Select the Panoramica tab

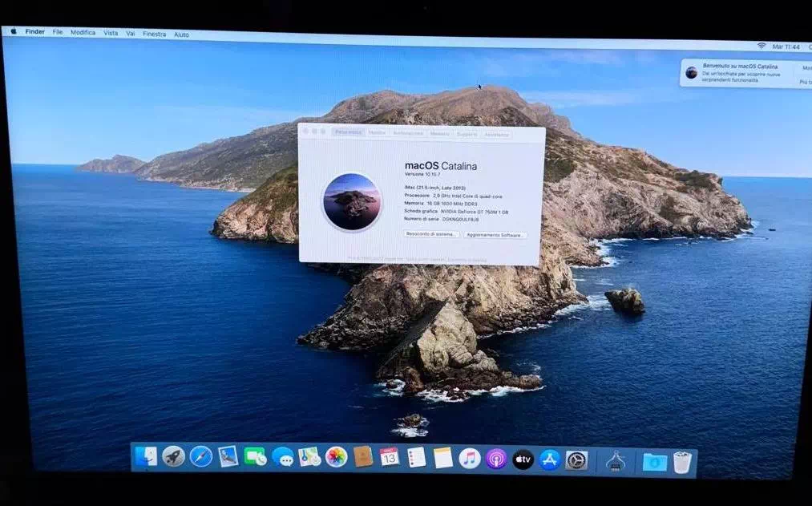pos(349,132)
